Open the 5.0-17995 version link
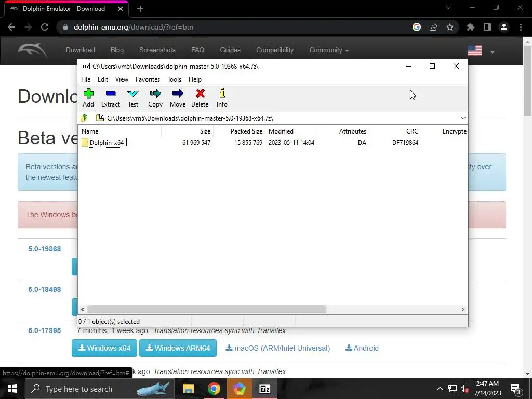Viewport: 532px width, 399px height. click(x=45, y=330)
